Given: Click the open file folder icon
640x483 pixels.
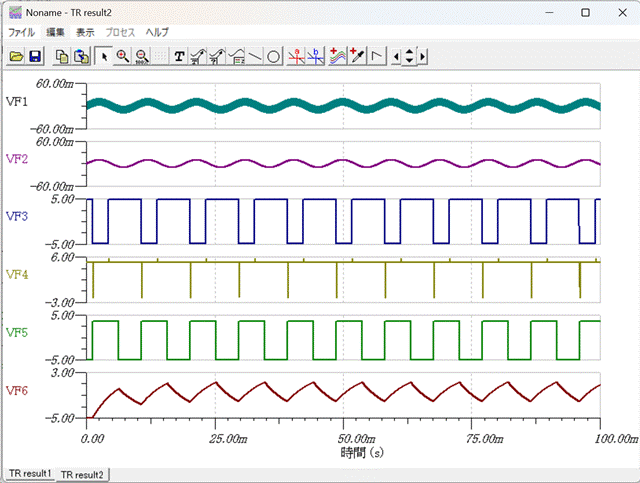Looking at the screenshot, I should [16, 57].
